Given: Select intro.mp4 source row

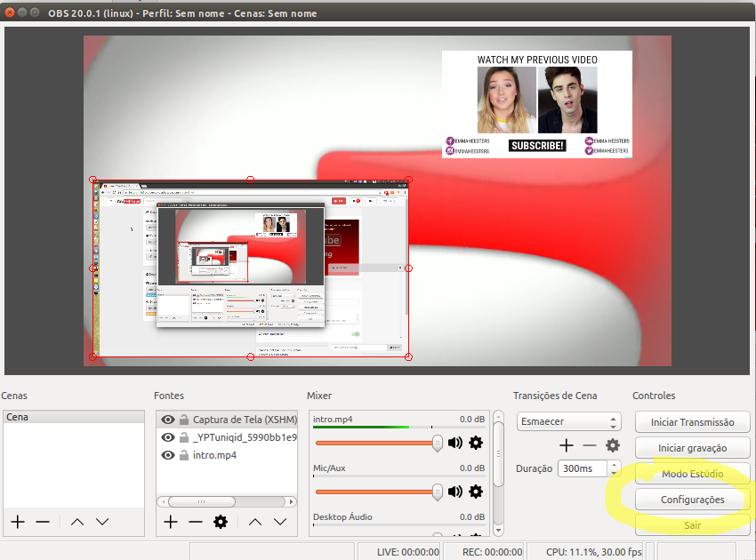Looking at the screenshot, I should pyautogui.click(x=227, y=455).
